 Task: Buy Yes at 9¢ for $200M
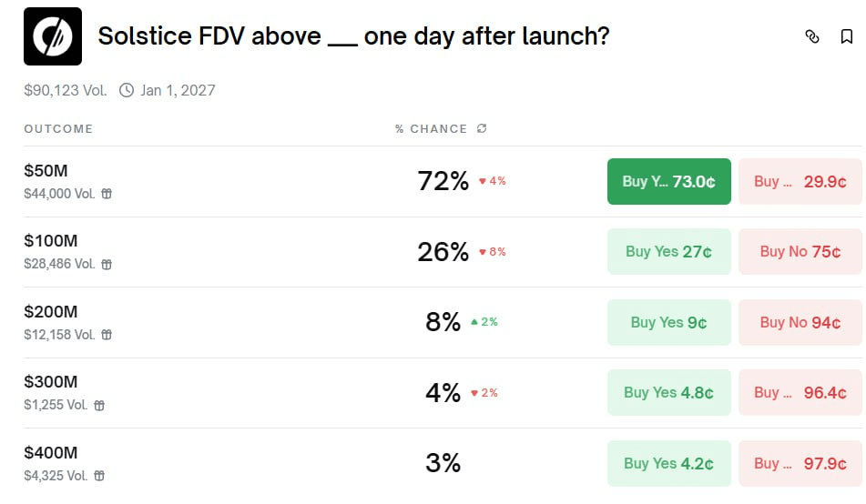(x=668, y=322)
